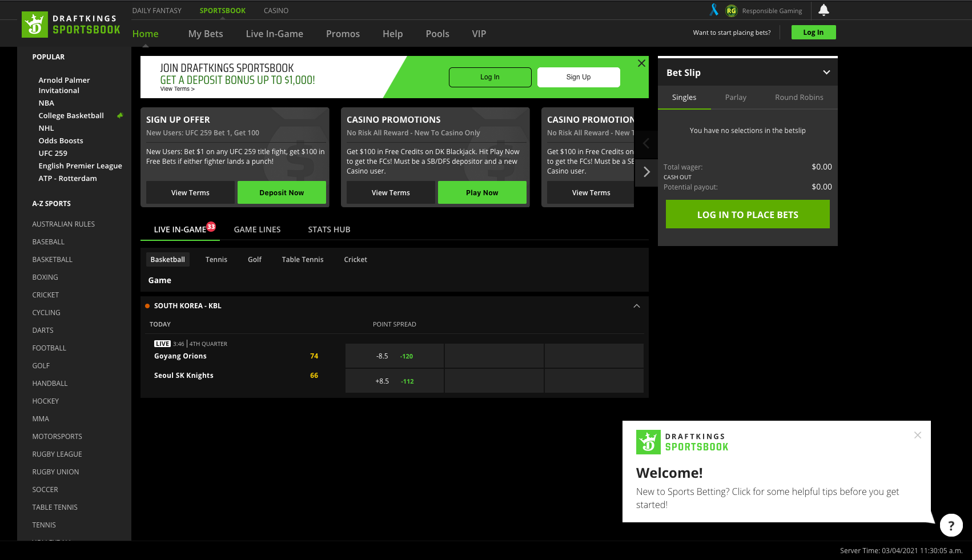This screenshot has width=972, height=560.
Task: Open Pools in navigation
Action: pos(437,34)
